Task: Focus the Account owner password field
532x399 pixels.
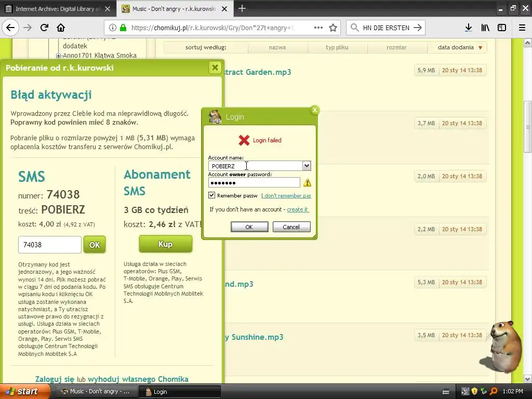Action: coord(254,182)
